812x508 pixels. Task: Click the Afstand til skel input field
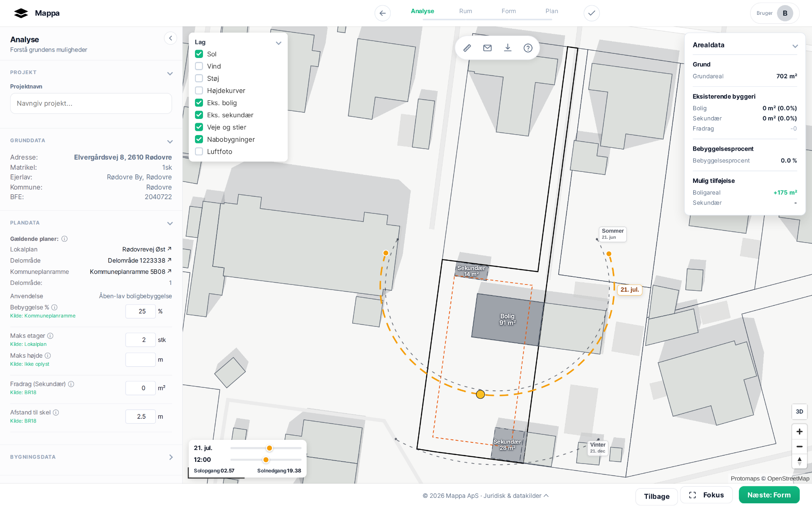click(x=140, y=417)
